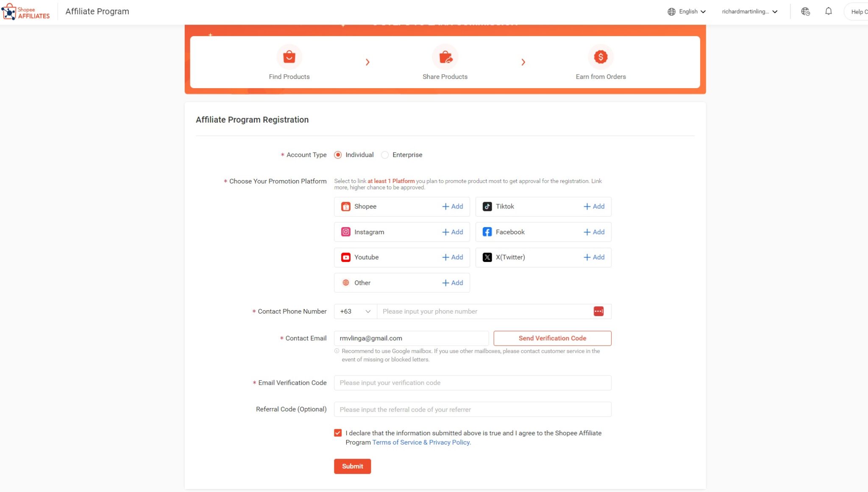Click the Tiktok platform icon

pyautogui.click(x=487, y=206)
